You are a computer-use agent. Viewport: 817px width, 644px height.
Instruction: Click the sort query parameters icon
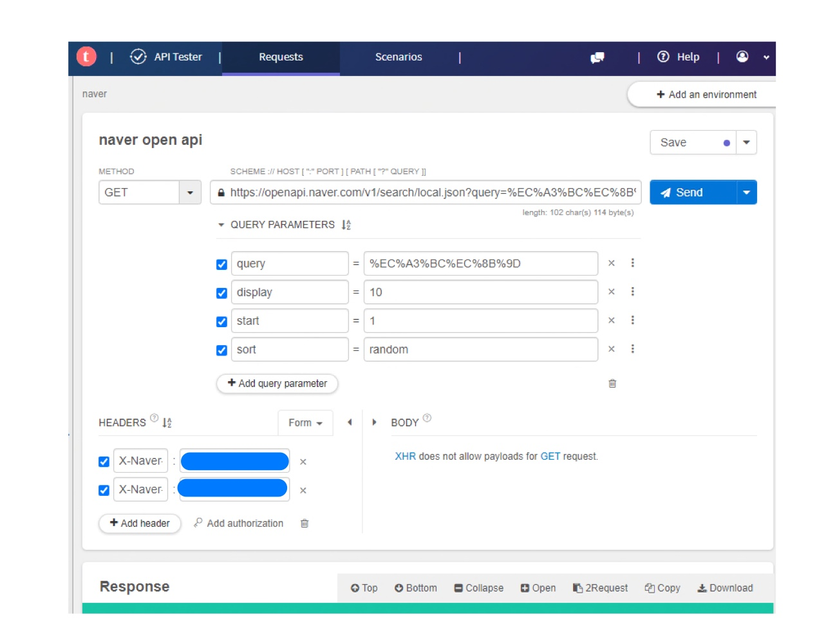[x=346, y=225]
